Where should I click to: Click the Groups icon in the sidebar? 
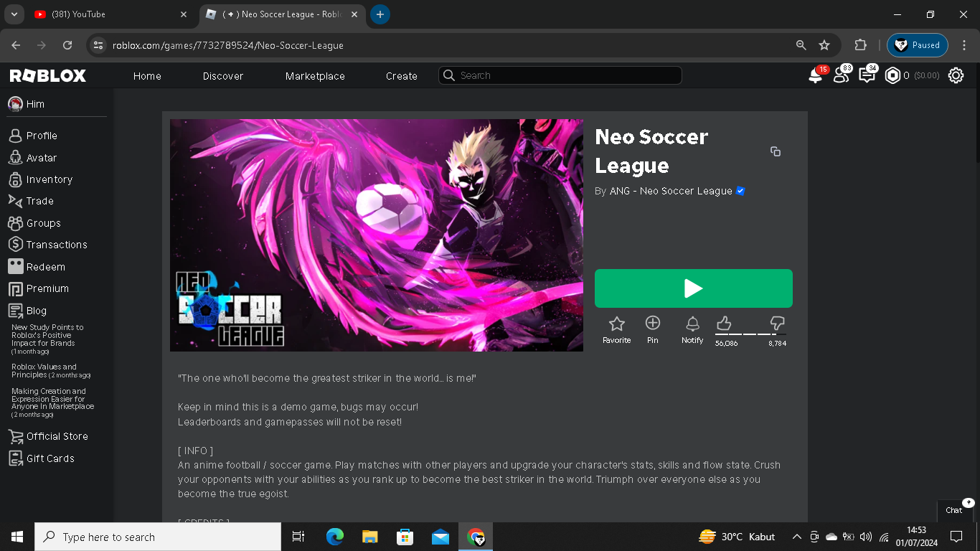pyautogui.click(x=15, y=223)
